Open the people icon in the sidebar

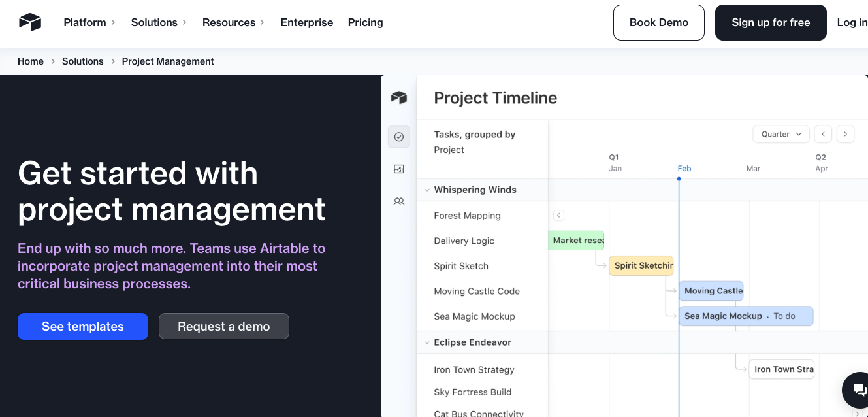click(x=398, y=201)
